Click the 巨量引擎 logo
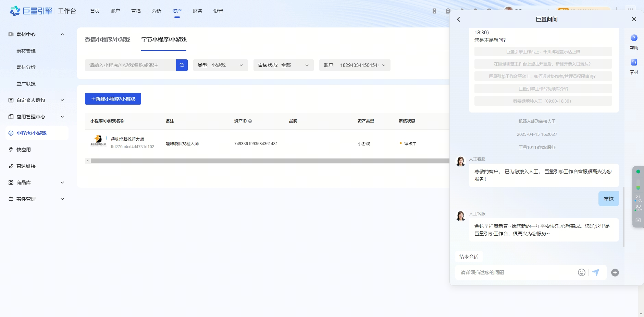Viewport: 644px width, 317px height. (31, 11)
